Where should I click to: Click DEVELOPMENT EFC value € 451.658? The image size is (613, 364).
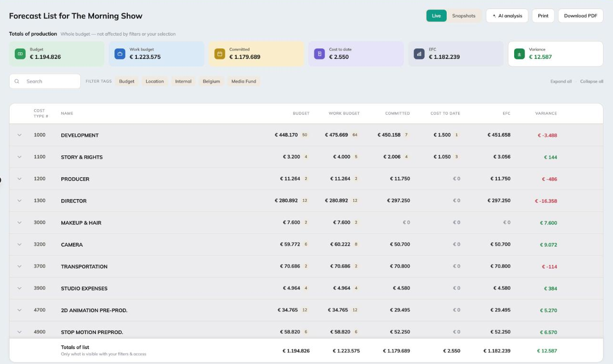(499, 135)
